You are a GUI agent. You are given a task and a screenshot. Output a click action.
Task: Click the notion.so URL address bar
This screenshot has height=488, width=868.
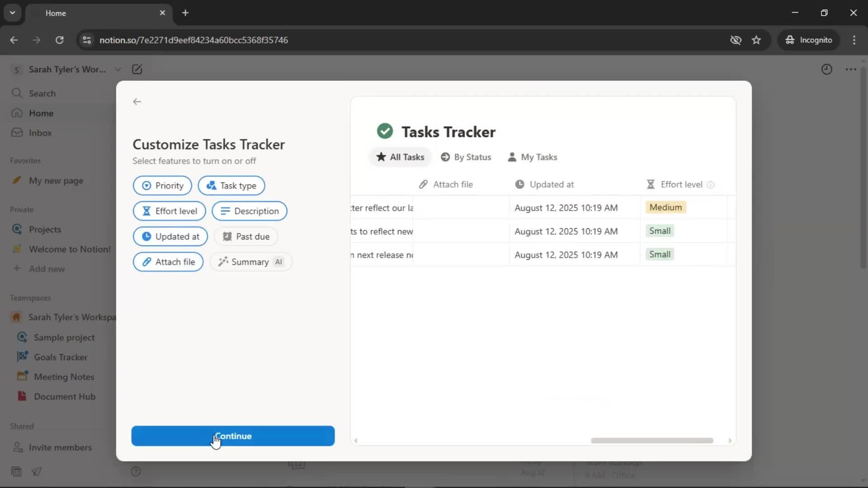pyautogui.click(x=193, y=40)
